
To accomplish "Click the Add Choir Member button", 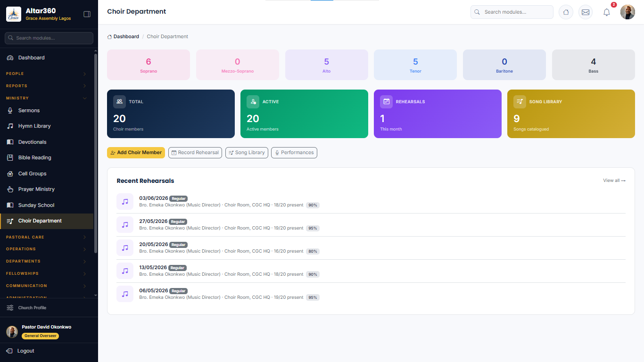I will (x=136, y=153).
